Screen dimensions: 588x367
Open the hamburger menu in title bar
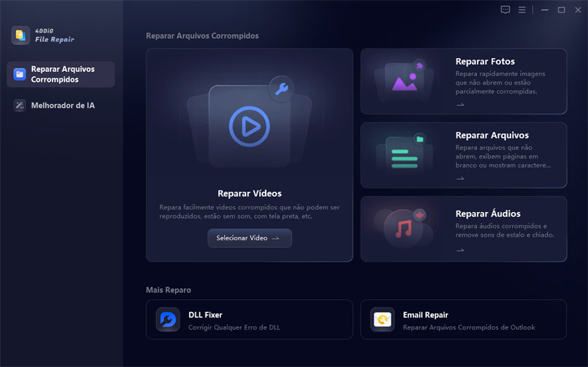pos(522,10)
